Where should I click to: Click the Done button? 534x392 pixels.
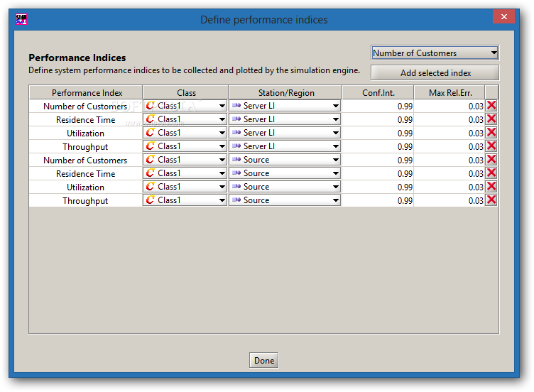coord(264,360)
